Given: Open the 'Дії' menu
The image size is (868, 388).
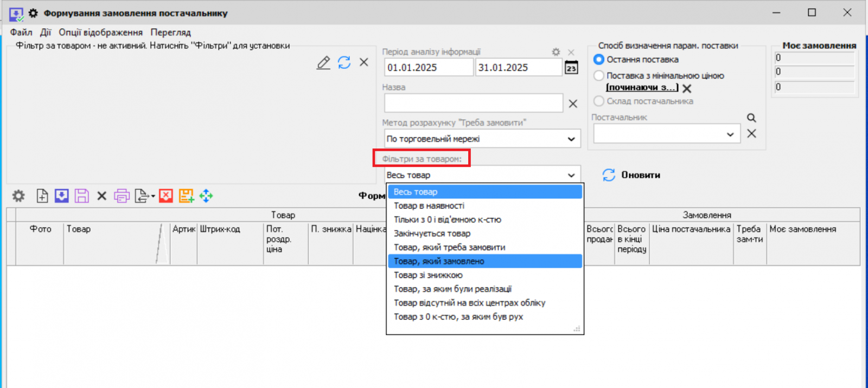Looking at the screenshot, I should (46, 33).
